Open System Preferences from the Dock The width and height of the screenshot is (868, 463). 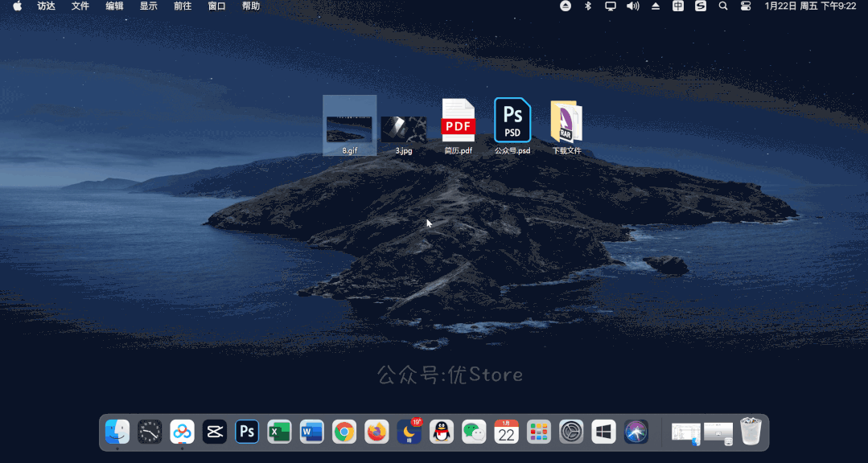(571, 432)
